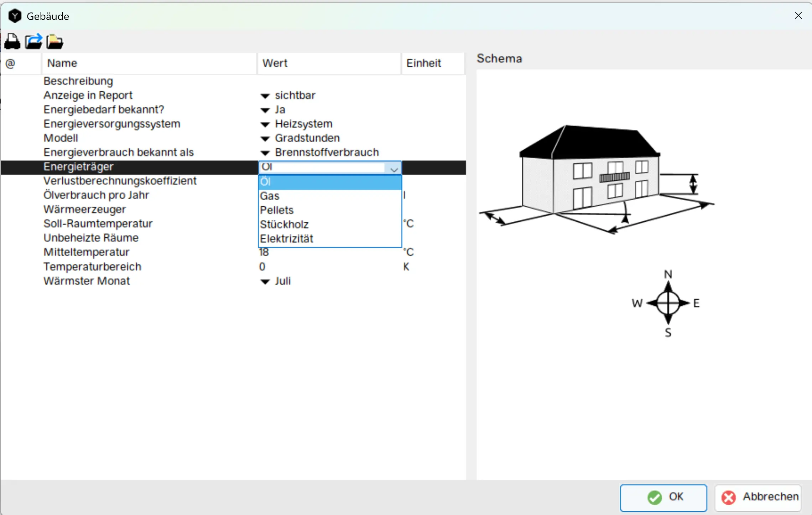This screenshot has height=515, width=812.
Task: Click the compass rose in Schema
Action: pyautogui.click(x=668, y=303)
